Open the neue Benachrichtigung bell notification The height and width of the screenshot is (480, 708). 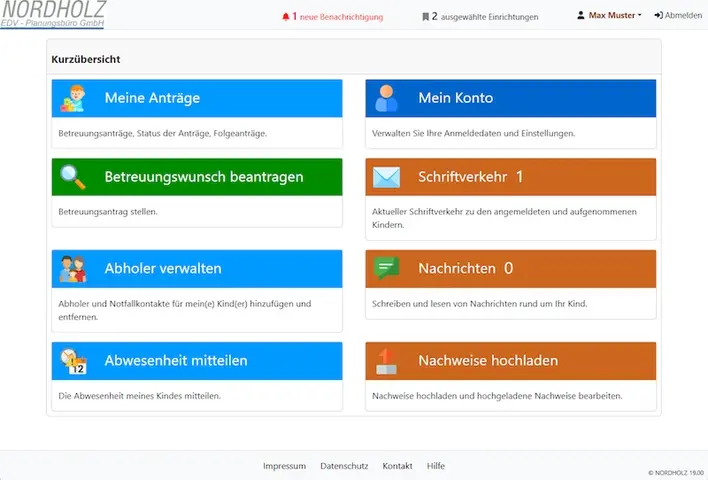(333, 17)
